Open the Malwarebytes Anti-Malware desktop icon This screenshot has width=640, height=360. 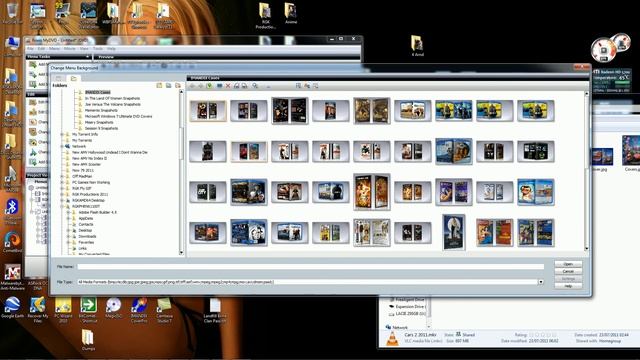pyautogui.click(x=12, y=277)
